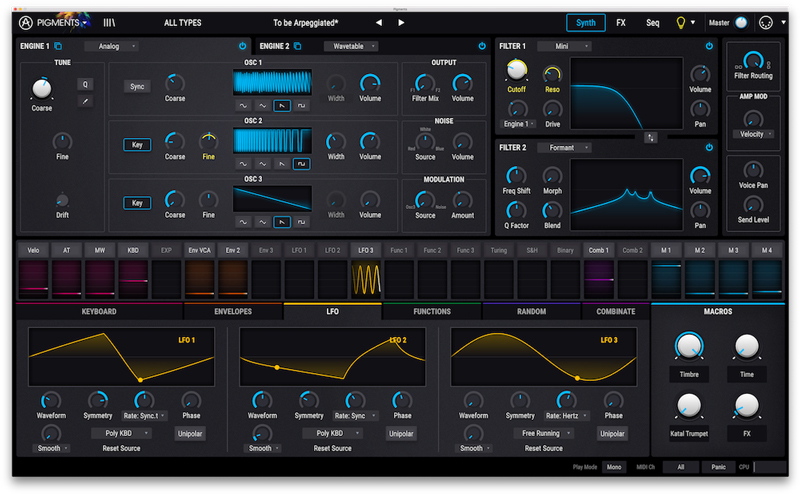Screen dimensions: 800x494
Task: Select the Comb 1 modulation source
Action: click(x=598, y=250)
